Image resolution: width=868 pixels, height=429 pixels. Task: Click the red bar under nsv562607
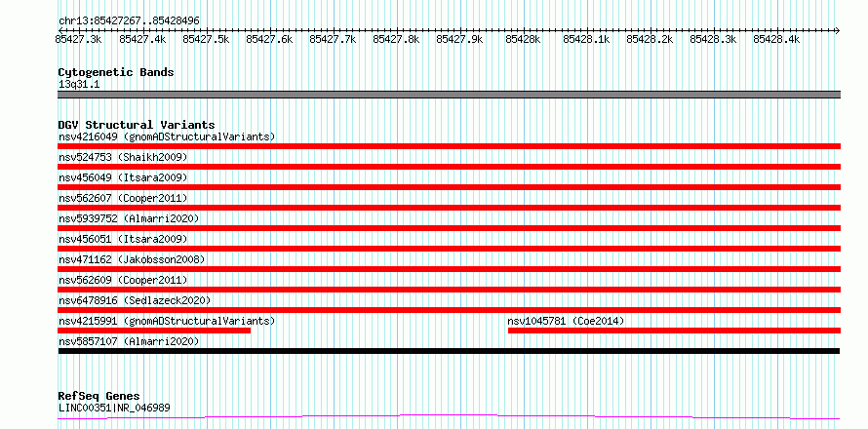click(x=449, y=208)
